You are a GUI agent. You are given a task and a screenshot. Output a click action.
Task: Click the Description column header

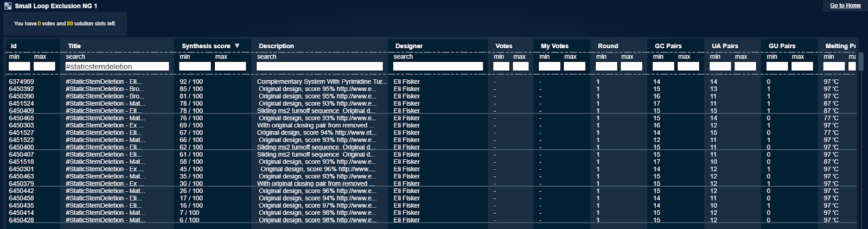click(x=276, y=46)
